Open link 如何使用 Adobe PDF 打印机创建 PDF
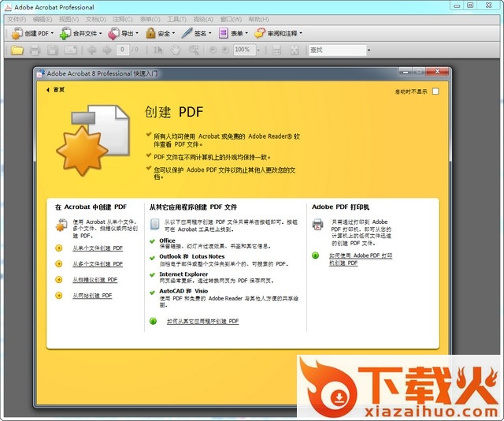Image resolution: width=504 pixels, height=421 pixels. point(361,259)
